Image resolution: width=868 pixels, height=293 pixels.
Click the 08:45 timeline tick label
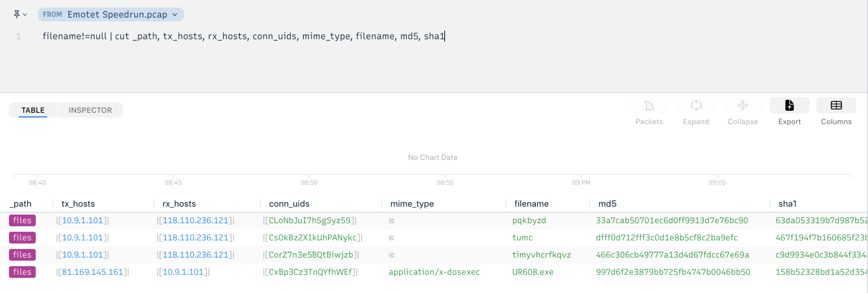(x=173, y=182)
